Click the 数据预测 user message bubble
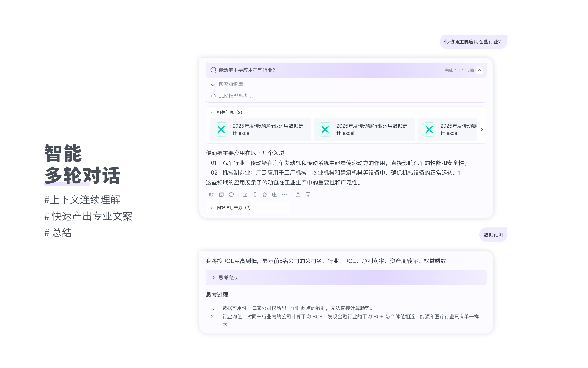 tap(493, 235)
